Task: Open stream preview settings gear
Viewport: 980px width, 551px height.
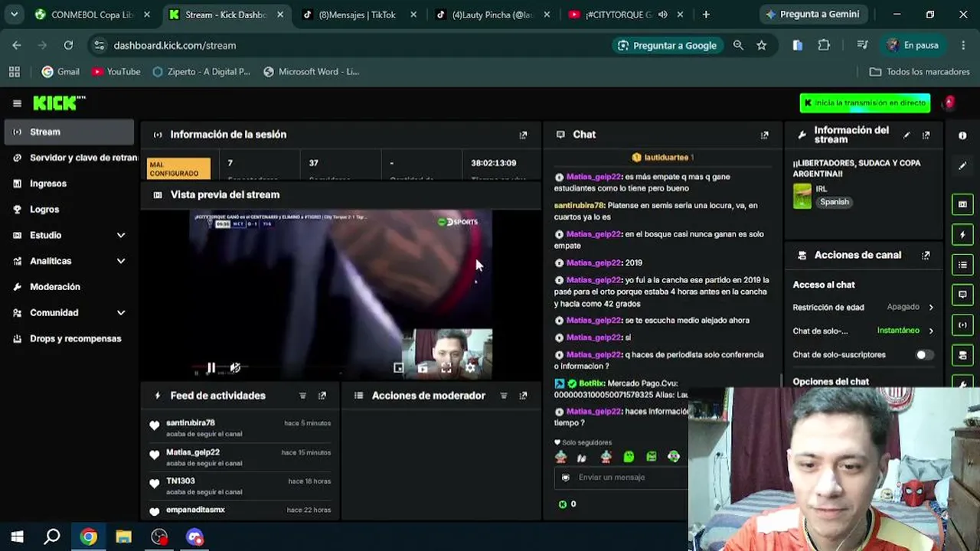Action: (x=470, y=368)
